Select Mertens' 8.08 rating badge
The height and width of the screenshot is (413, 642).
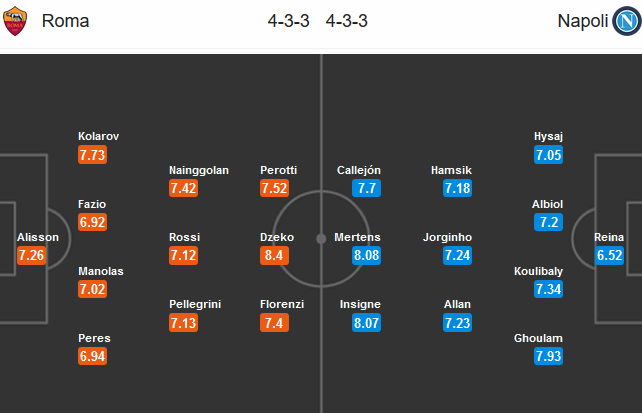pyautogui.click(x=366, y=255)
